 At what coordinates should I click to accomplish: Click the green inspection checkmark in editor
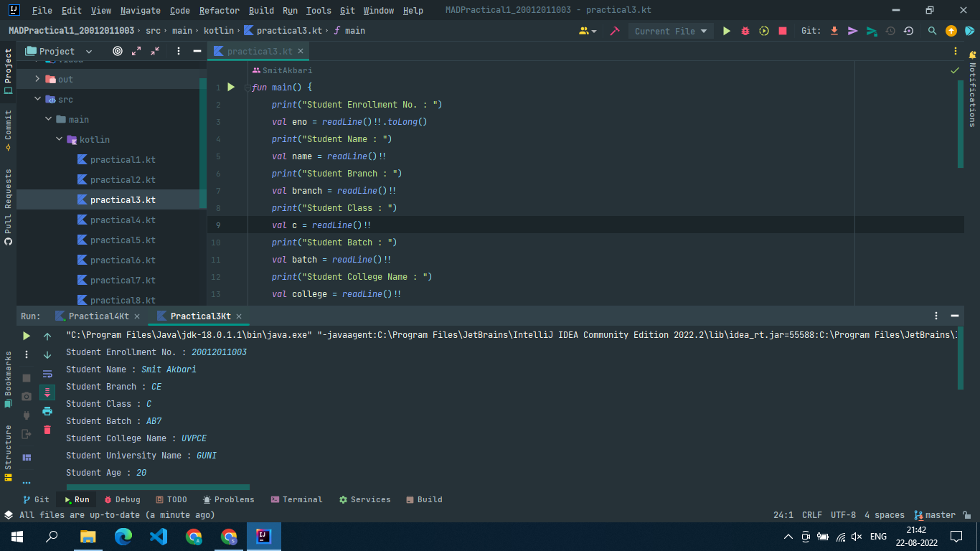[x=955, y=70]
